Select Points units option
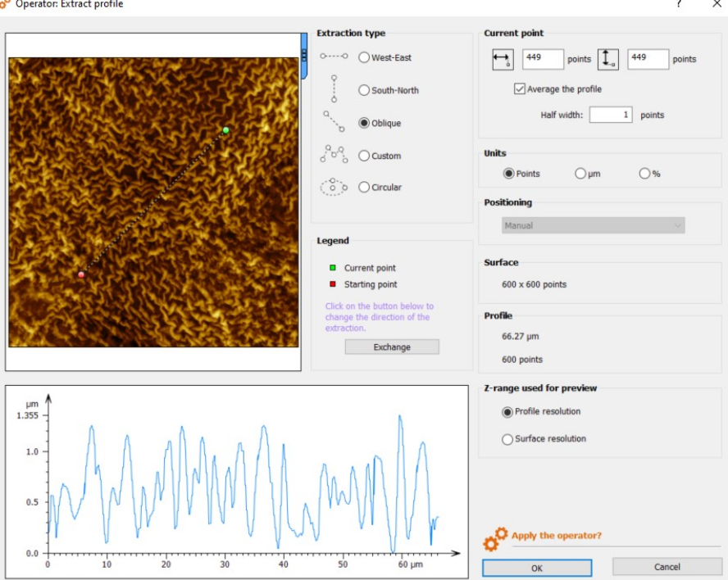 pos(509,174)
